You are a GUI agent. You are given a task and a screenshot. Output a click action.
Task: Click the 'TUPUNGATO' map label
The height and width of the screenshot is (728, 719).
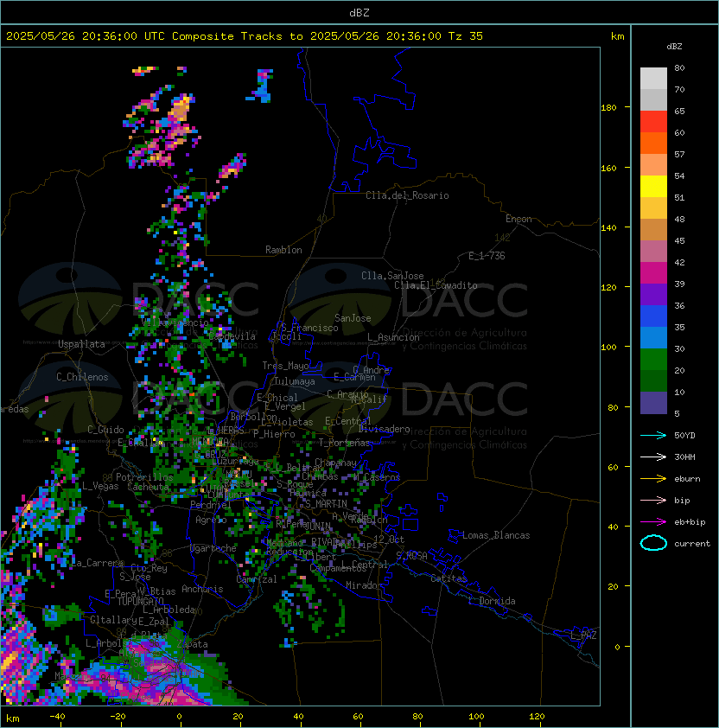click(140, 602)
